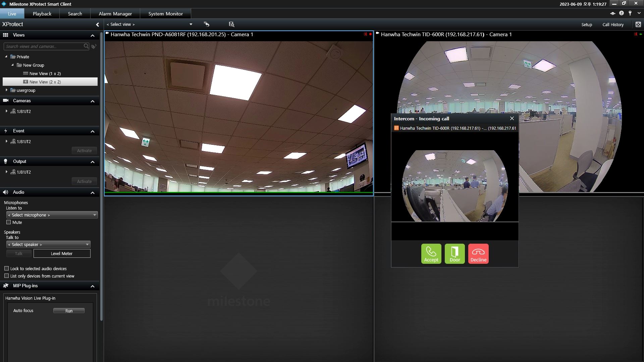The image size is (644, 362).
Task: Enable Lock to selected audio devices
Action: point(6,268)
